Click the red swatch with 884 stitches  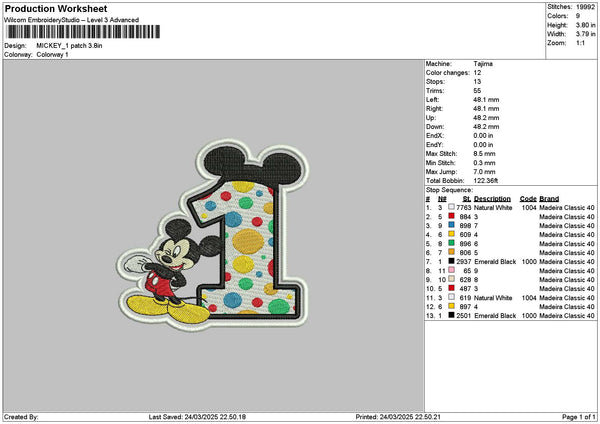452,216
